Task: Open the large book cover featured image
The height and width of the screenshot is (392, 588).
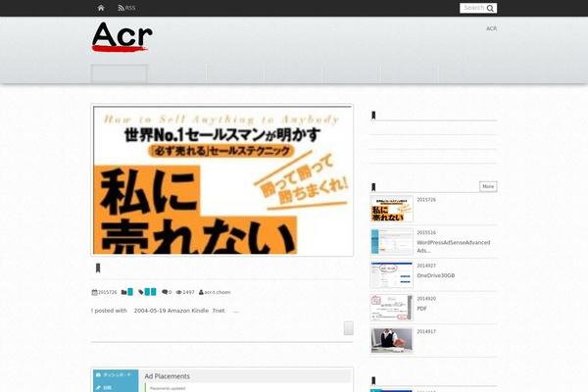Action: click(x=222, y=180)
